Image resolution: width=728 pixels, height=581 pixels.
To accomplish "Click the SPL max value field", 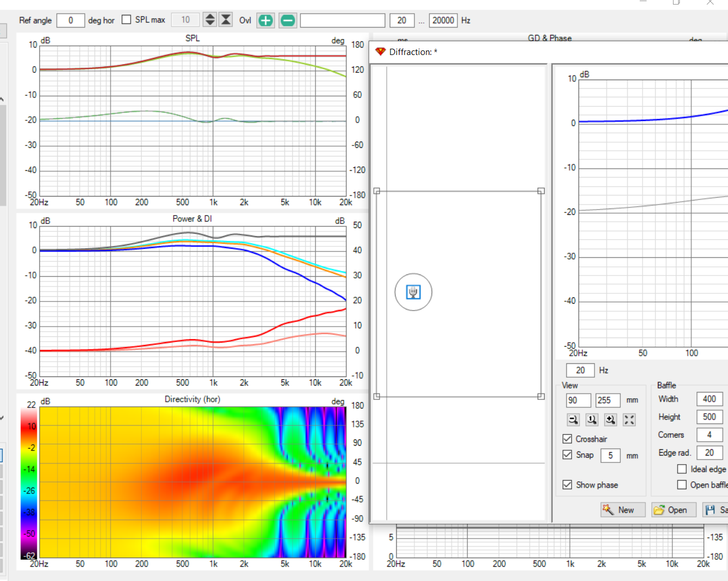I will [x=186, y=20].
